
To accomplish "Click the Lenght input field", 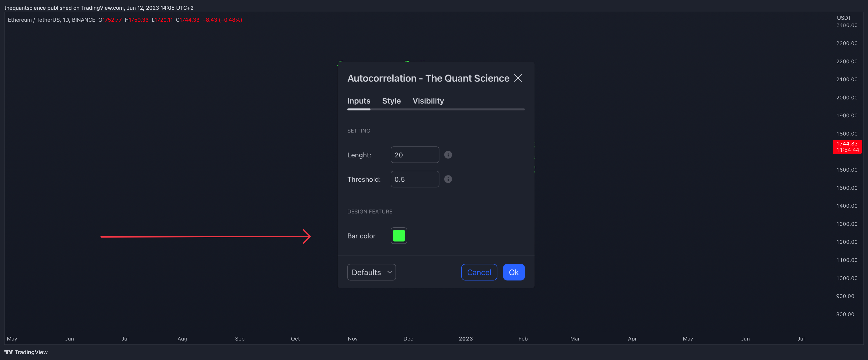I will click(x=415, y=155).
